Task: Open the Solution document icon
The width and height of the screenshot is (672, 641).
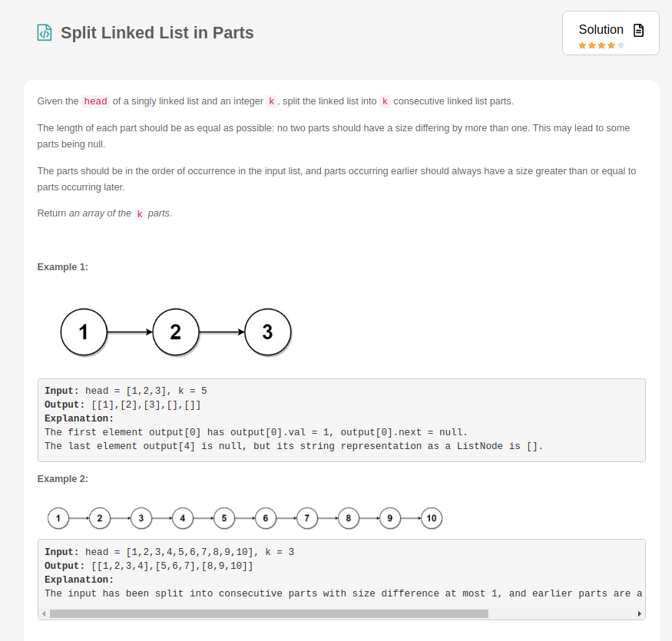Action: pyautogui.click(x=638, y=30)
